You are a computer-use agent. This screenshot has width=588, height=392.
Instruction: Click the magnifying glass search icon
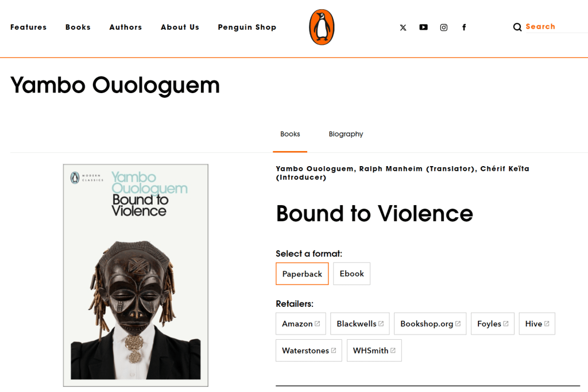517,27
